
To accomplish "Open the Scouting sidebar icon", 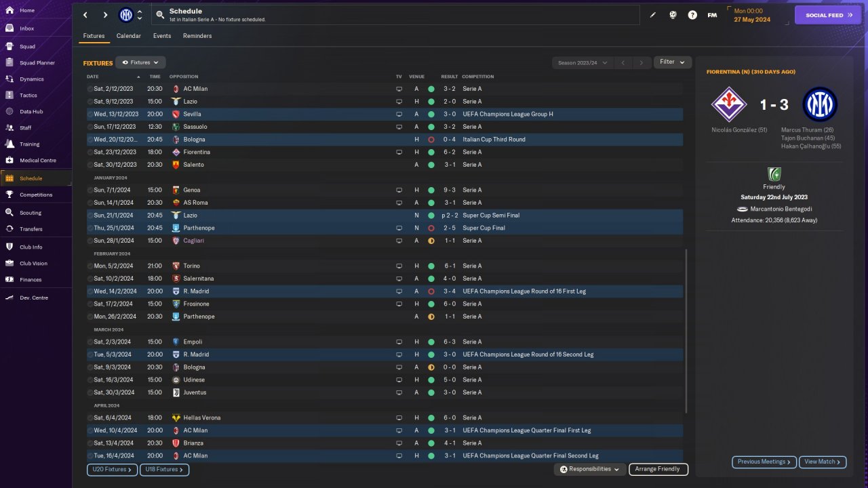I will [x=9, y=212].
